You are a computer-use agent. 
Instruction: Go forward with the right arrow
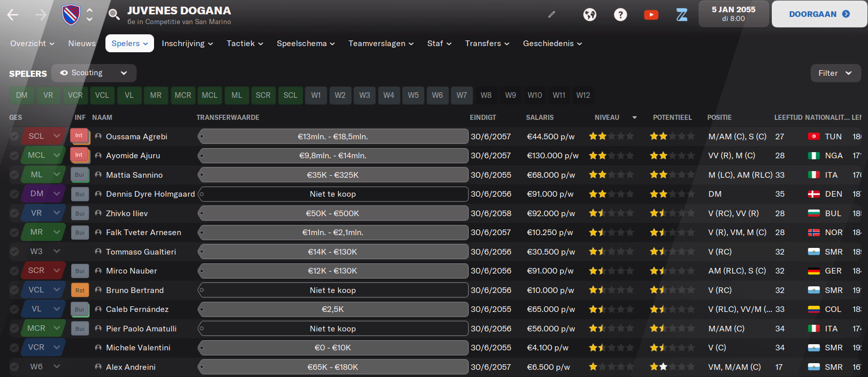click(41, 14)
